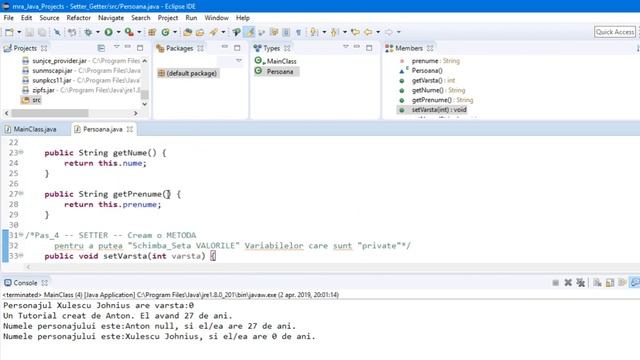The image size is (640, 360).
Task: Open the Refactor menu
Action: point(78,18)
